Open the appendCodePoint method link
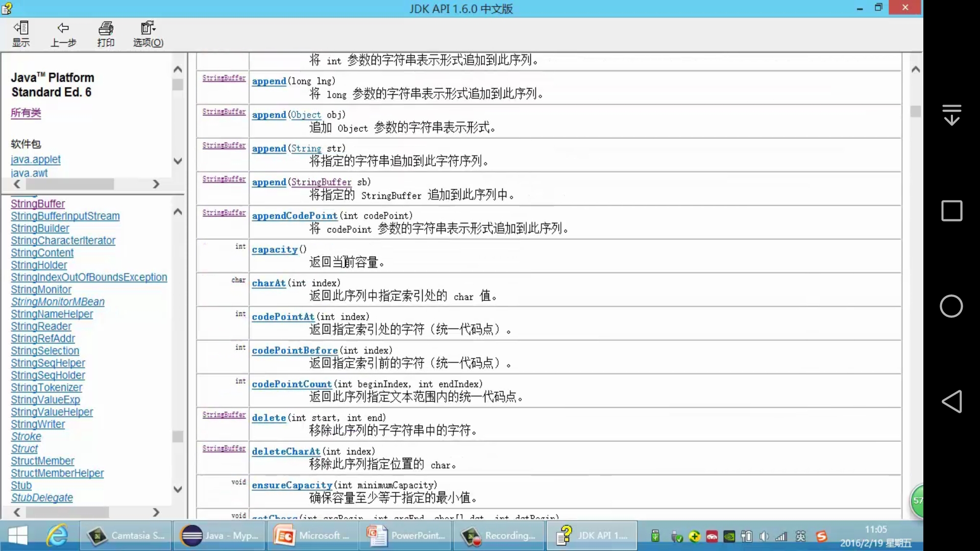980x551 pixels. point(295,216)
